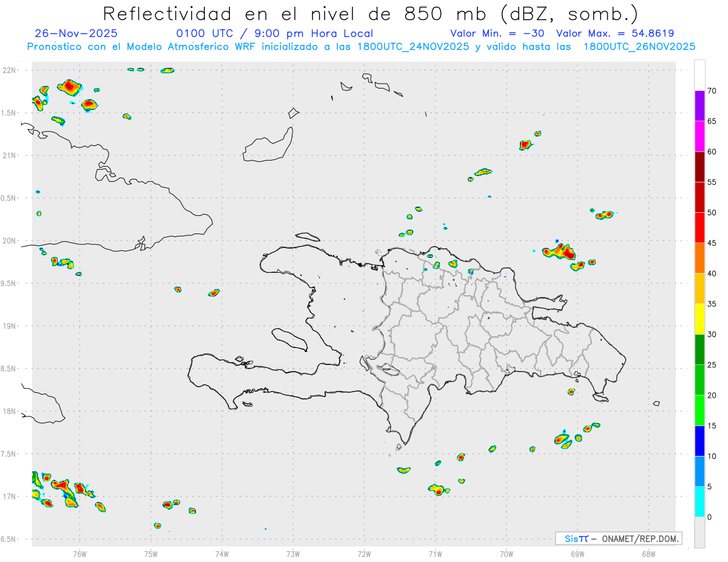Click the "71W" longitude label
728x562 pixels.
pos(435,554)
